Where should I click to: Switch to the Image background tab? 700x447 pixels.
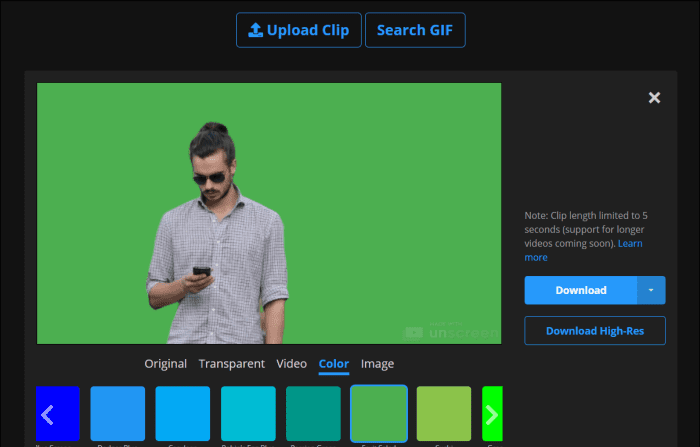pos(377,363)
